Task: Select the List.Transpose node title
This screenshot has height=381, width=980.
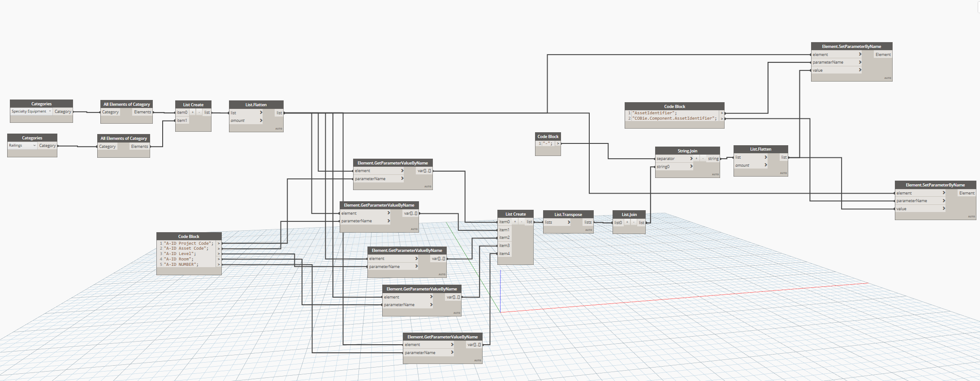Action: pyautogui.click(x=568, y=214)
